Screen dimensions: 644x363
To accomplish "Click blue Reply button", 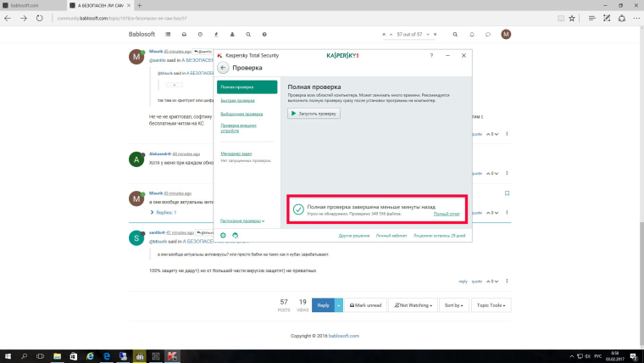I will click(x=323, y=305).
